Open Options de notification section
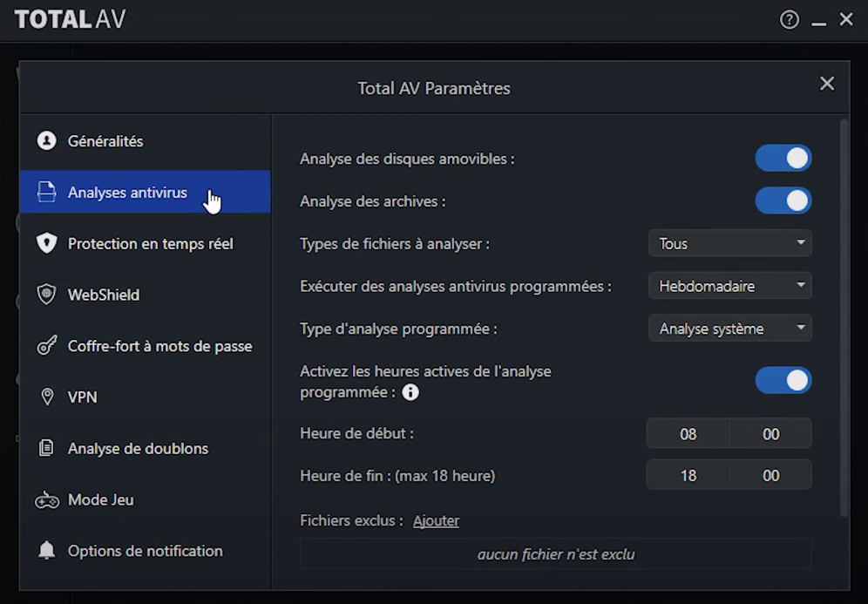Image resolution: width=868 pixels, height=604 pixels. coord(145,551)
